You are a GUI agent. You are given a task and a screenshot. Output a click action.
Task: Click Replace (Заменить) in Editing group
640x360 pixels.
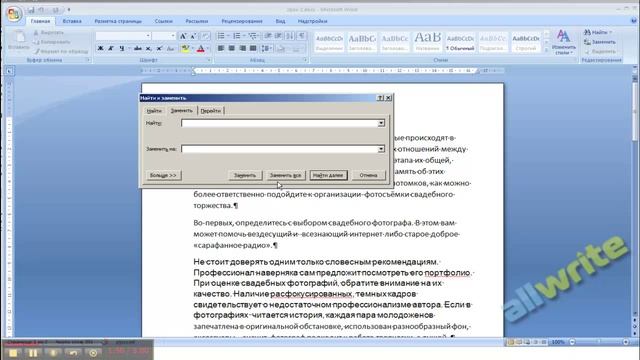[600, 42]
